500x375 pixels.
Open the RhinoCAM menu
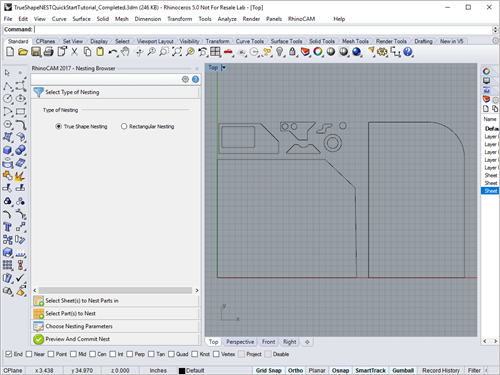point(301,19)
